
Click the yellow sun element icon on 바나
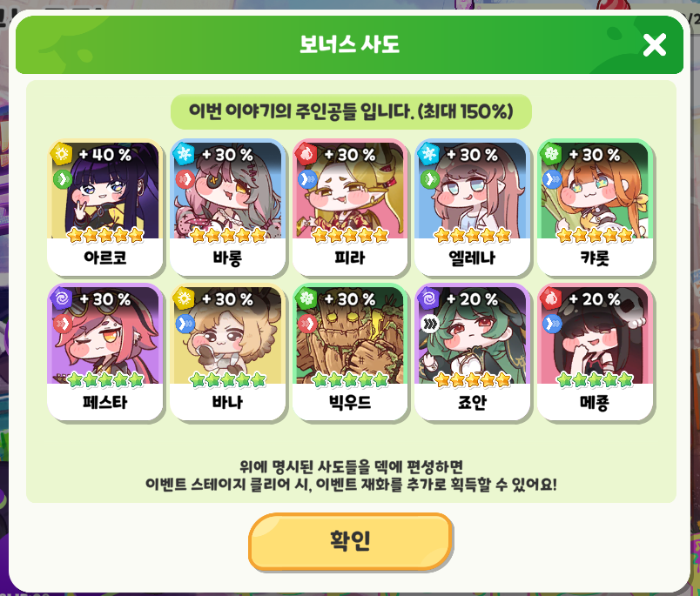point(184,298)
